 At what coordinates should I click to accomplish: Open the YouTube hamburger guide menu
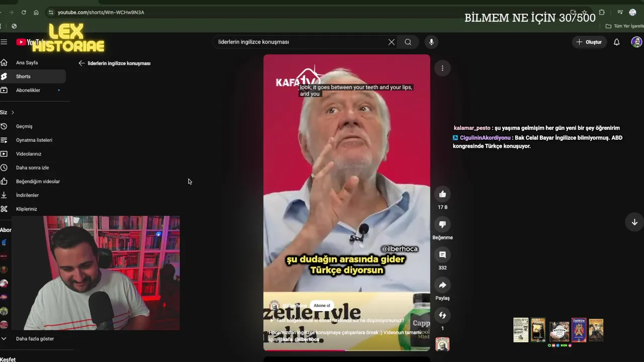click(x=4, y=42)
